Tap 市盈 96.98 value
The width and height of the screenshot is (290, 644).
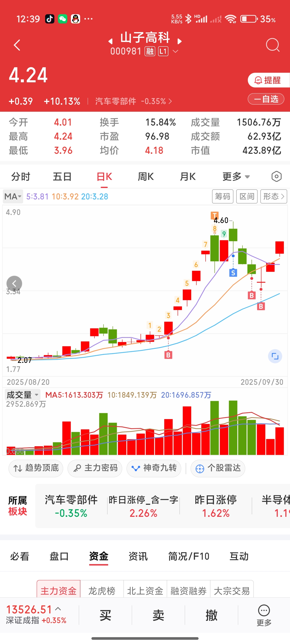(157, 136)
